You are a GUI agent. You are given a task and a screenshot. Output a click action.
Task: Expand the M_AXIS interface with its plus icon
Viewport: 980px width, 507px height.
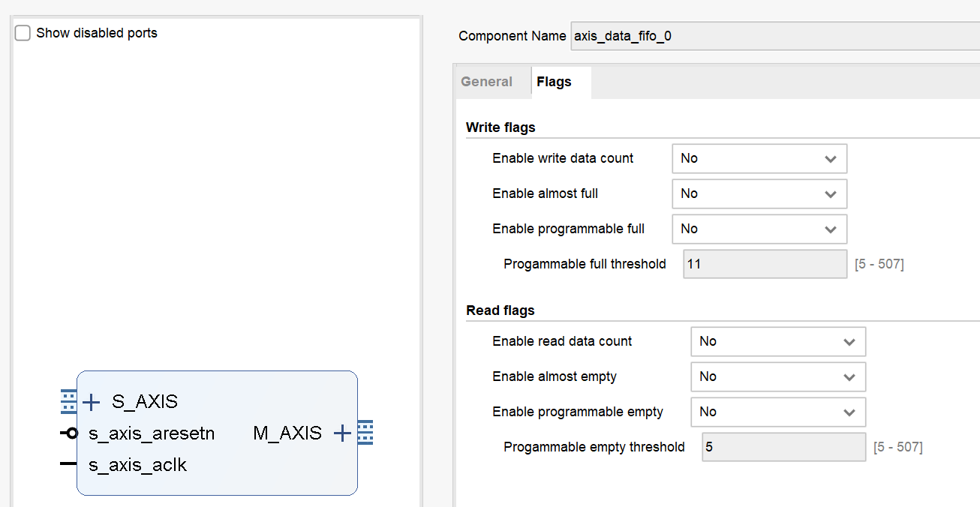coord(342,433)
